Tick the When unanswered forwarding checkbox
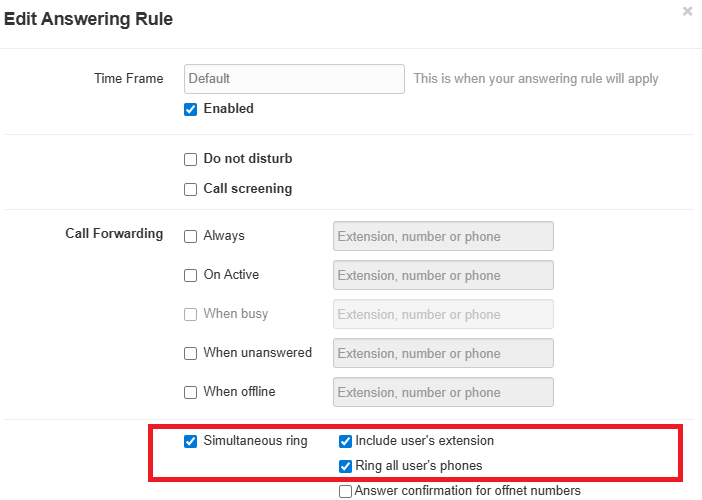The width and height of the screenshot is (702, 500). pyautogui.click(x=190, y=353)
